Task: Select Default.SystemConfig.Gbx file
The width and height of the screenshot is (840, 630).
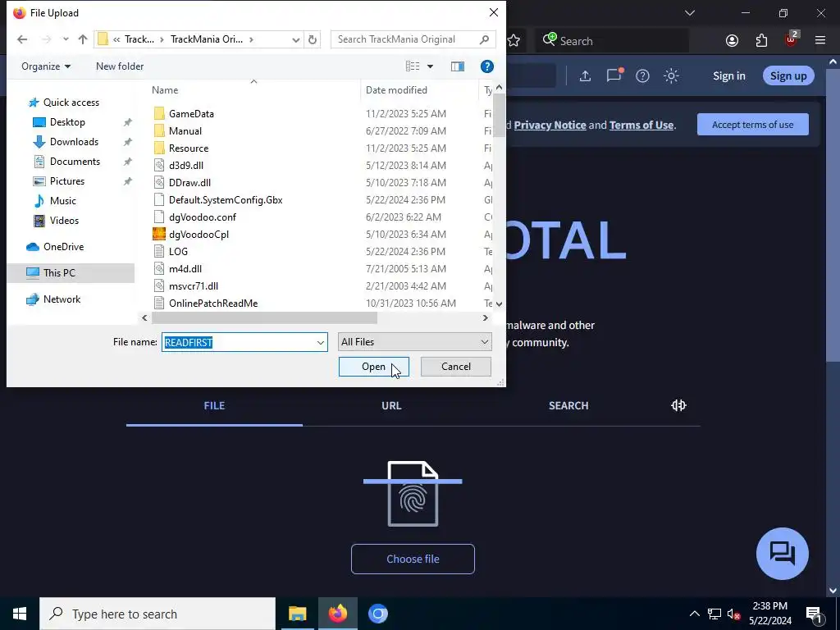Action: tap(226, 200)
